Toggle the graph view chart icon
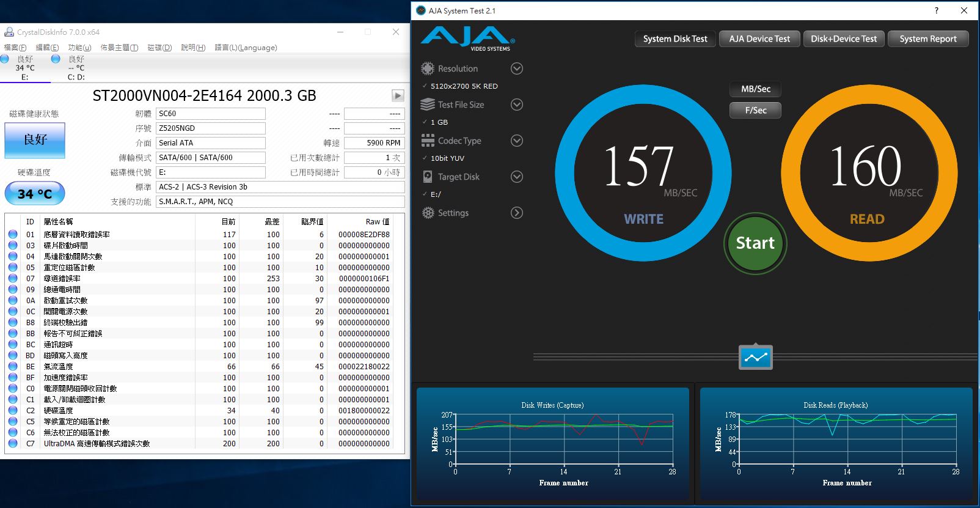Image resolution: width=980 pixels, height=508 pixels. (x=756, y=358)
